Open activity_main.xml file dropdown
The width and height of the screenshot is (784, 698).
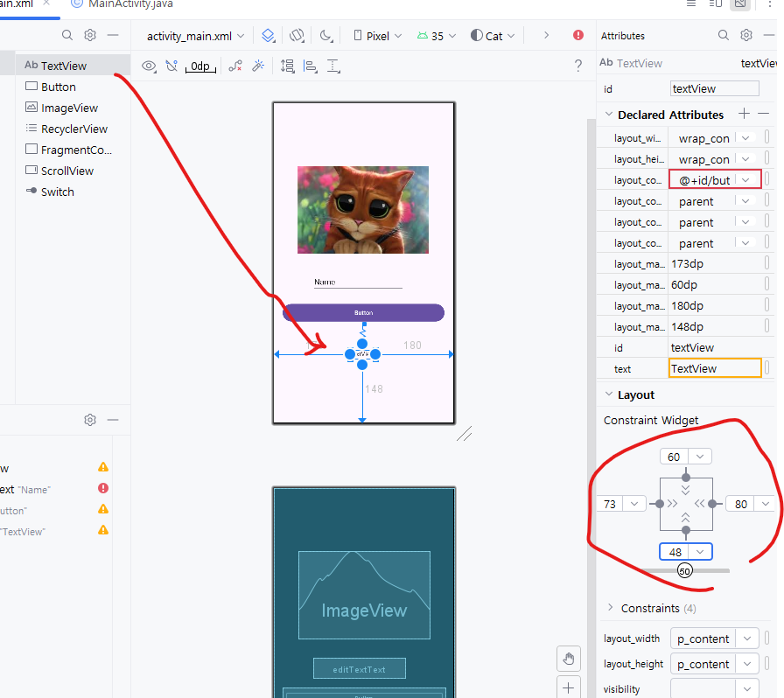pos(195,36)
